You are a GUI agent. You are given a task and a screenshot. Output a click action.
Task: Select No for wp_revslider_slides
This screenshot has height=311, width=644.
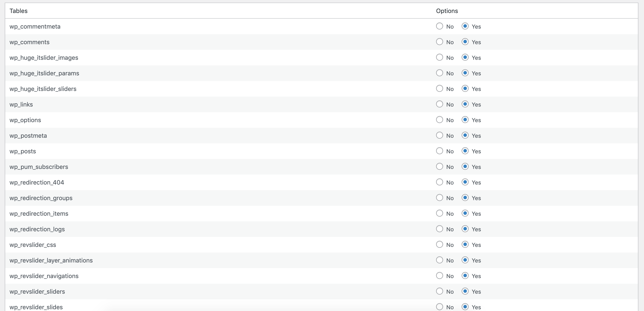tap(439, 307)
